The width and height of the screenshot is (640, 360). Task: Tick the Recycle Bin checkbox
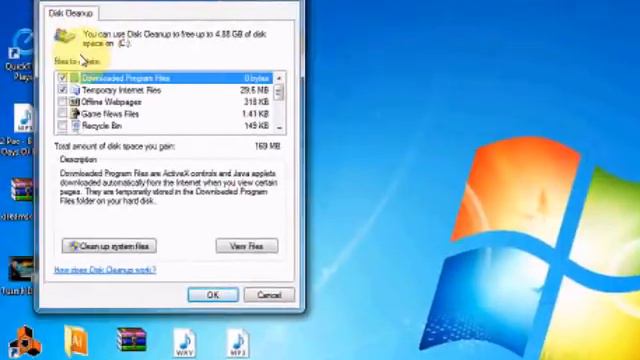tap(62, 125)
